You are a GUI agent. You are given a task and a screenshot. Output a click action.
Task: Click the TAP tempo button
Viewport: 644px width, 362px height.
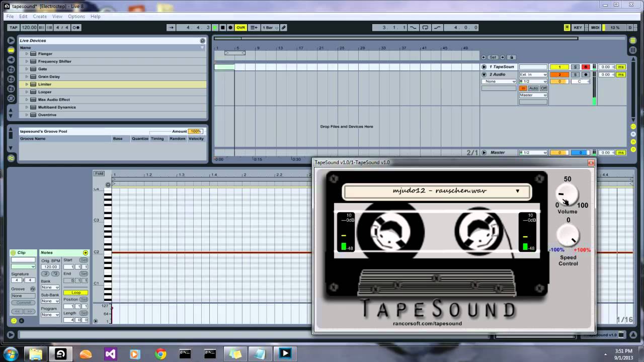(x=14, y=28)
